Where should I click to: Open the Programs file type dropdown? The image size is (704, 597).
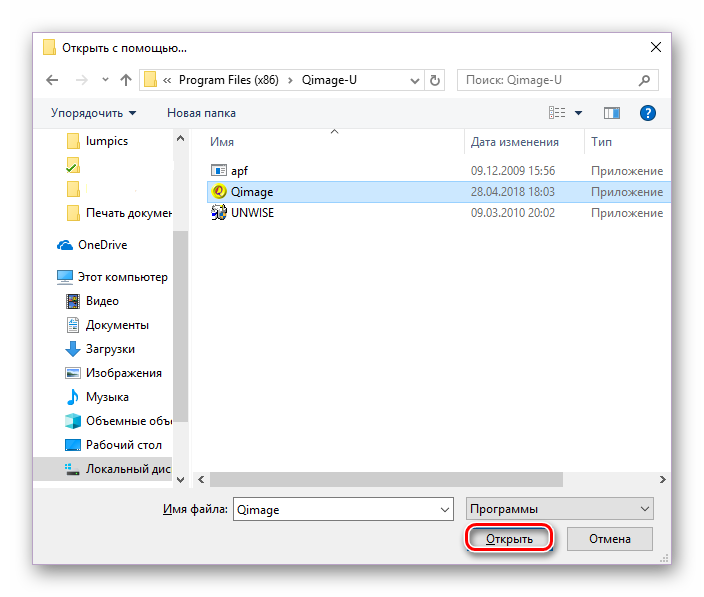tap(559, 509)
